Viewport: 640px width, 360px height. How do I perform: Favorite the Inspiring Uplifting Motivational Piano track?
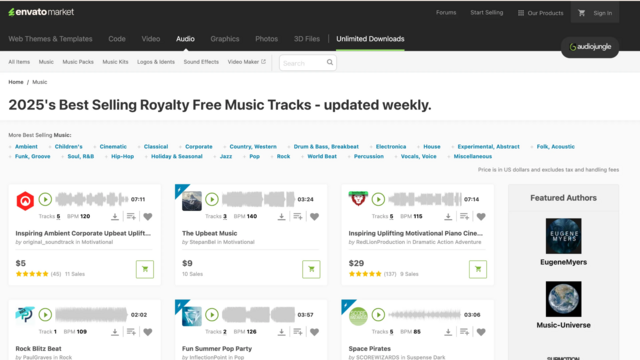[481, 216]
